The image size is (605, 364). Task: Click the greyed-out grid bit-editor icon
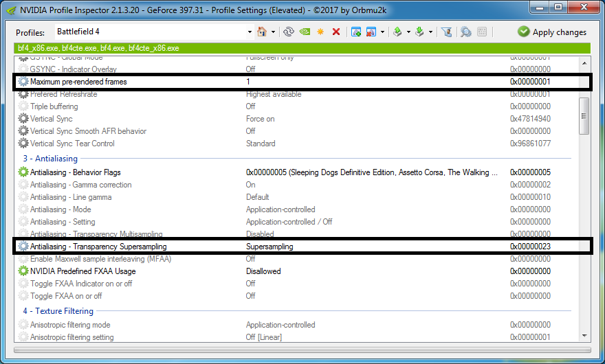tap(482, 32)
